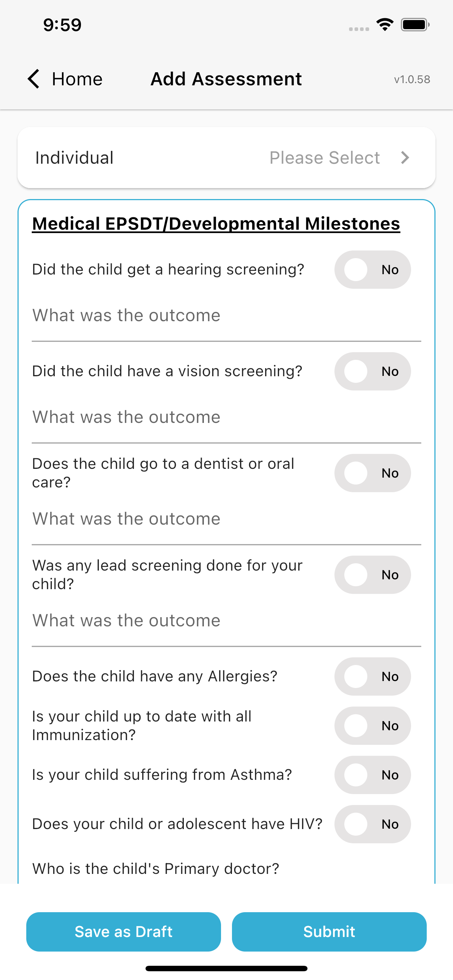Toggle the Asthma switch
The height and width of the screenshot is (980, 453).
coord(372,775)
